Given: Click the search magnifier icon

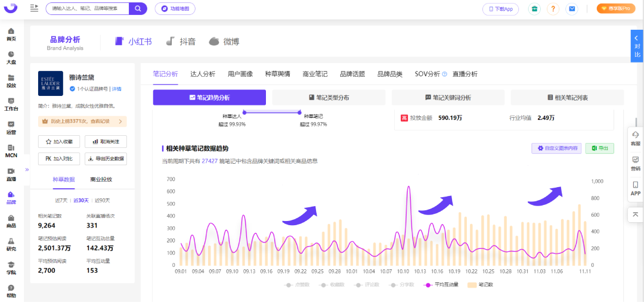Looking at the screenshot, I should coord(138,8).
